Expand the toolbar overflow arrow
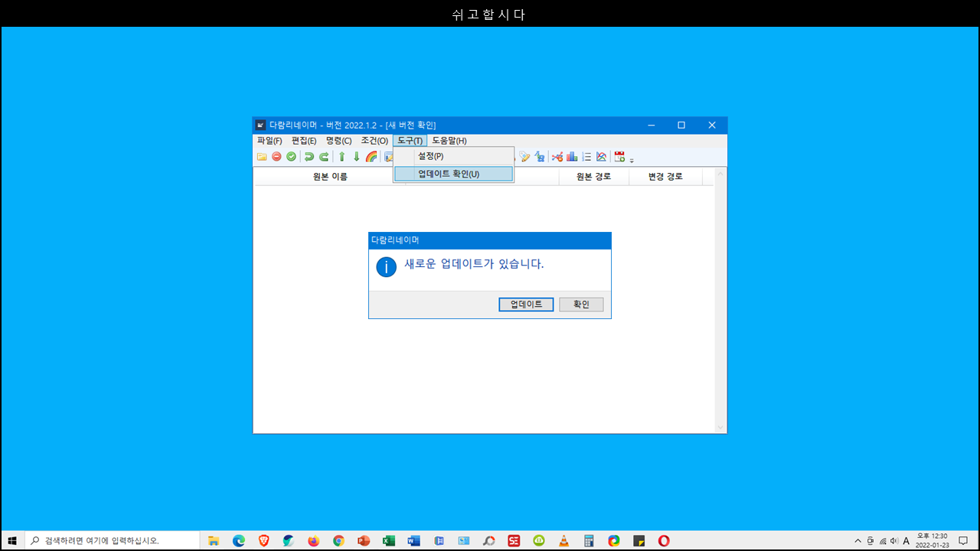Image resolution: width=980 pixels, height=551 pixels. 632,159
